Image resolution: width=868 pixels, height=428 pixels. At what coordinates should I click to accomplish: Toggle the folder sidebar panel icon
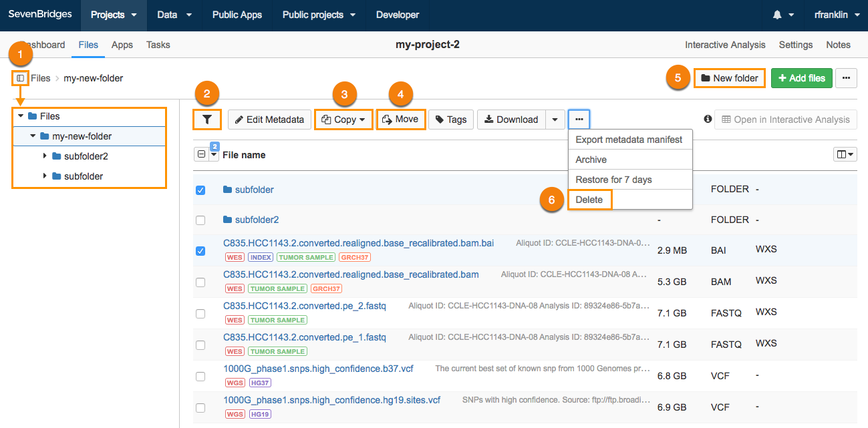pyautogui.click(x=20, y=78)
